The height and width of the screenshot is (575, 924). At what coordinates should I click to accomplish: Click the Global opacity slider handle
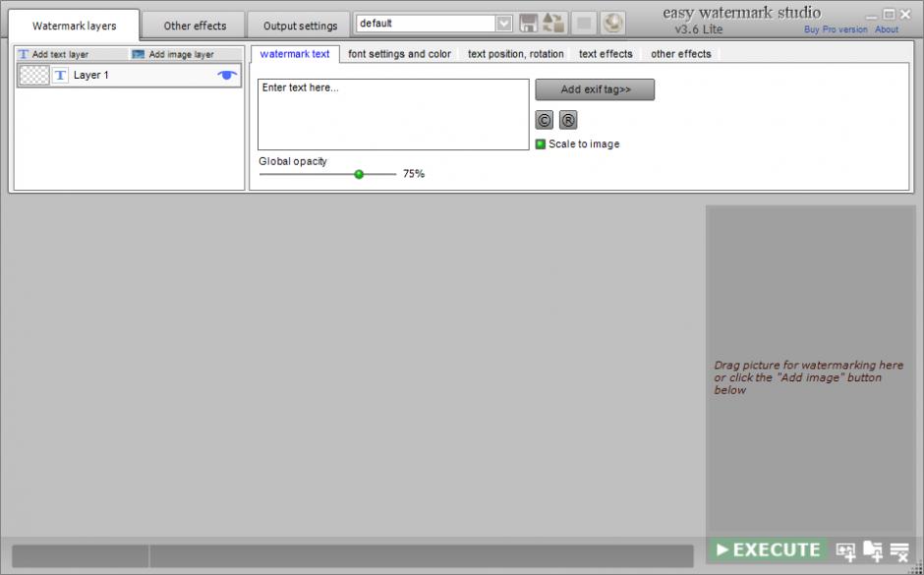pos(359,174)
